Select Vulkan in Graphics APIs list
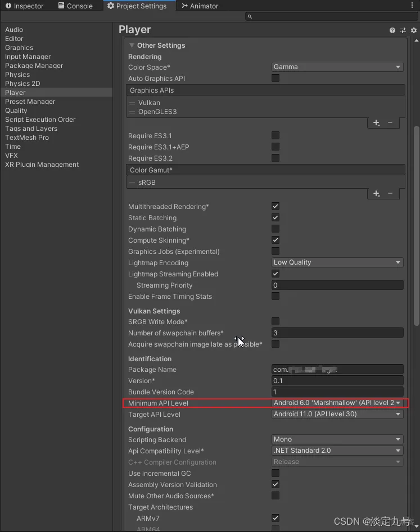This screenshot has width=420, height=532. [149, 103]
